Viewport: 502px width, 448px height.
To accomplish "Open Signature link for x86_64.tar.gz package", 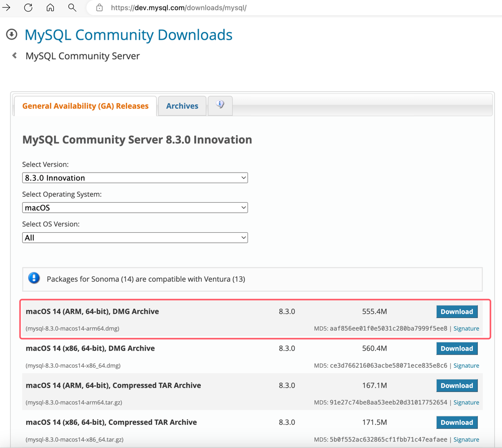I will click(x=466, y=439).
